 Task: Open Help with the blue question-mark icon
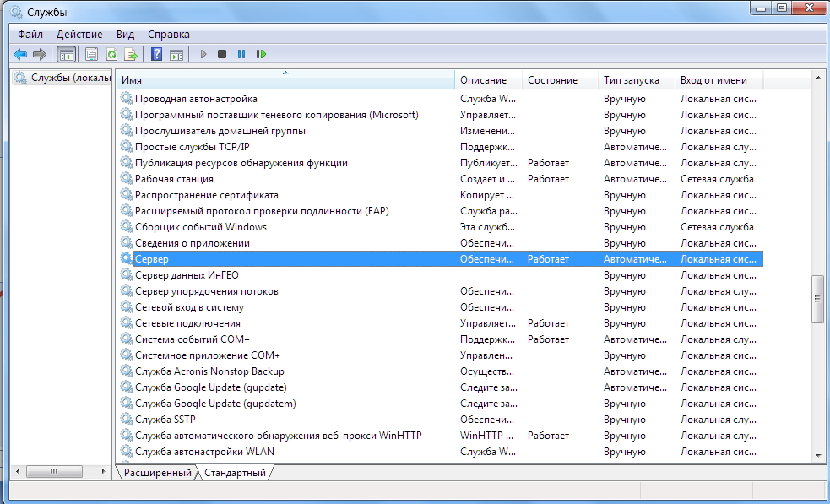156,54
